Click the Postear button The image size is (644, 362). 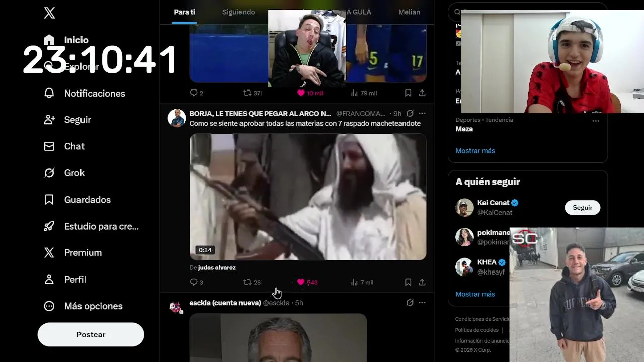[91, 334]
